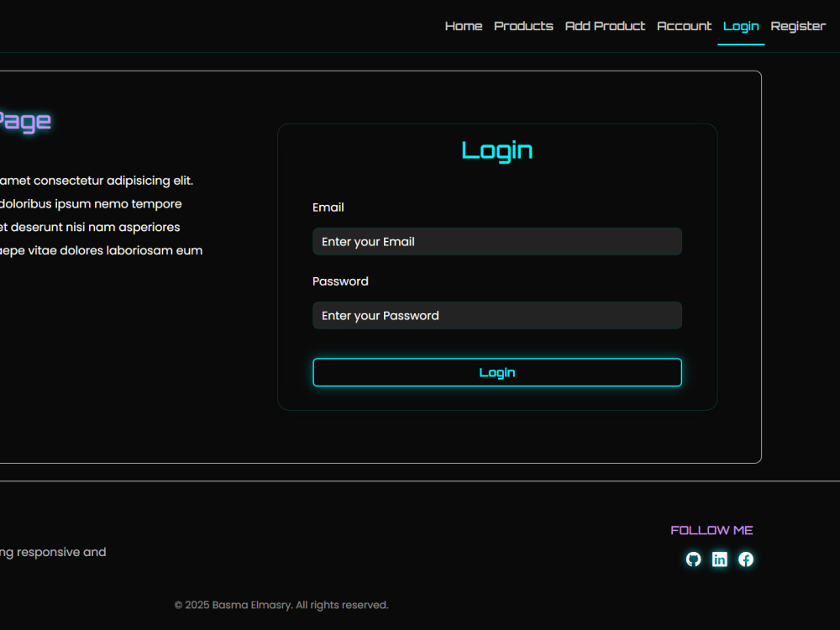Open the LinkedIn profile icon
Viewport: 840px width, 630px height.
[x=720, y=559]
